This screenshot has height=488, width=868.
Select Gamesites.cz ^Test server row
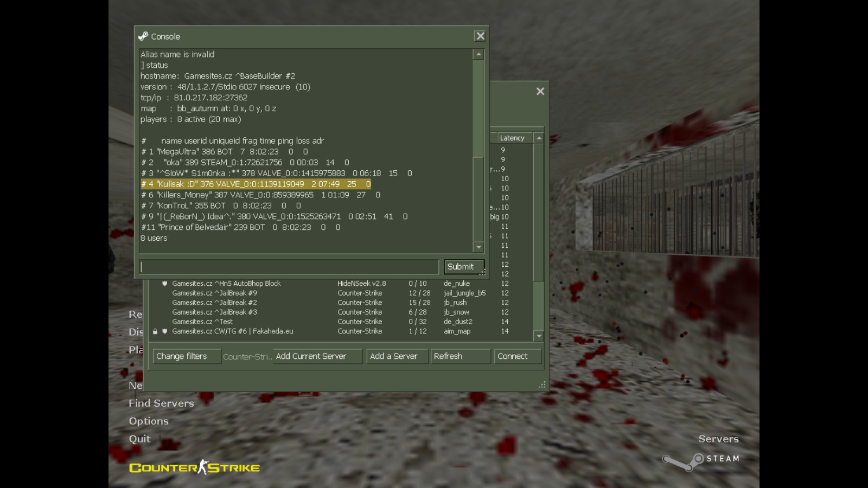tap(342, 322)
